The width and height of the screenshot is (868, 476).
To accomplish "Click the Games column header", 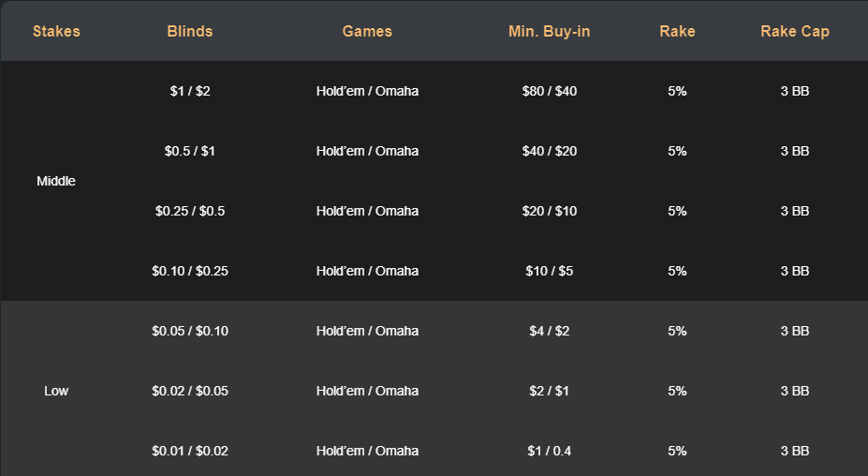I will coord(367,31).
